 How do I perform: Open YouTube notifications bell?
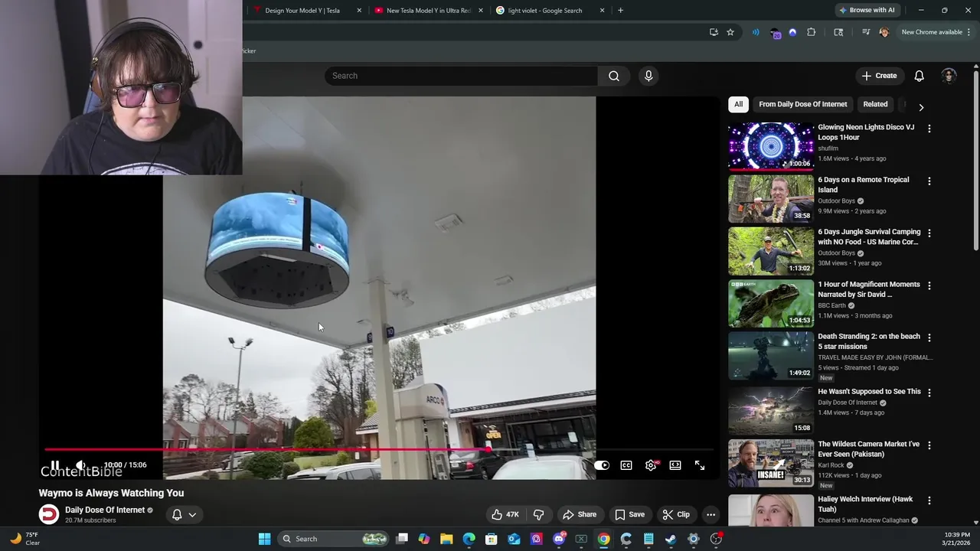click(x=920, y=76)
